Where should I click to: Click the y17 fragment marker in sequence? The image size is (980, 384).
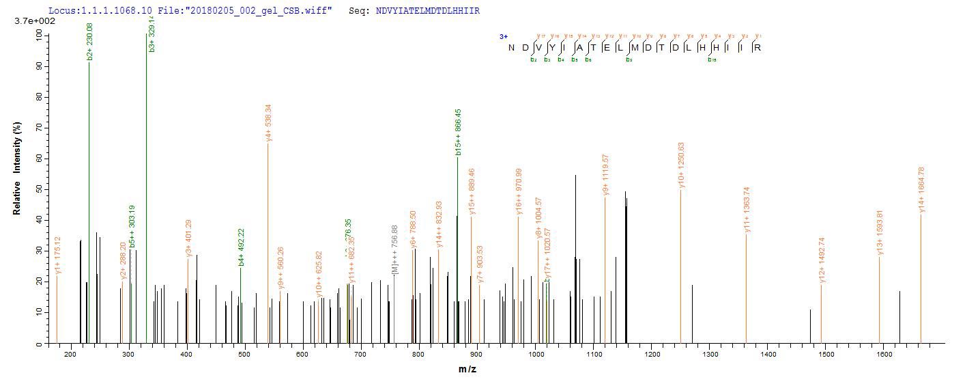click(x=540, y=36)
